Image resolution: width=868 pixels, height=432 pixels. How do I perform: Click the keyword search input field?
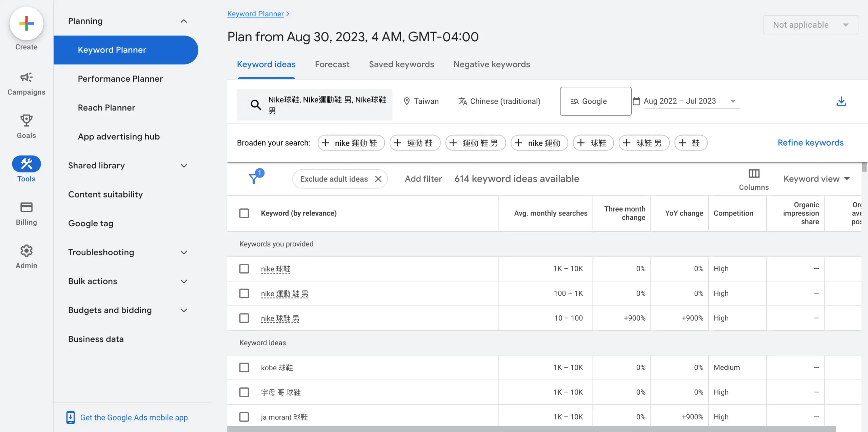pos(315,105)
